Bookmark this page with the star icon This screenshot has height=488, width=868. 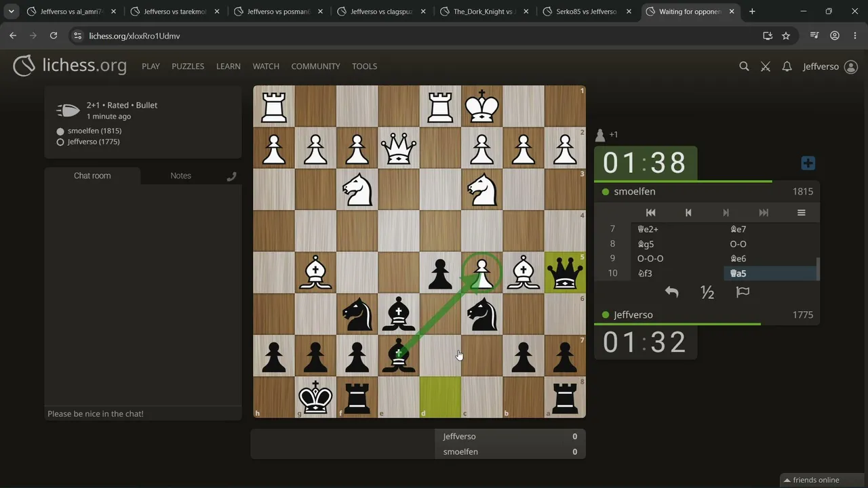click(786, 36)
